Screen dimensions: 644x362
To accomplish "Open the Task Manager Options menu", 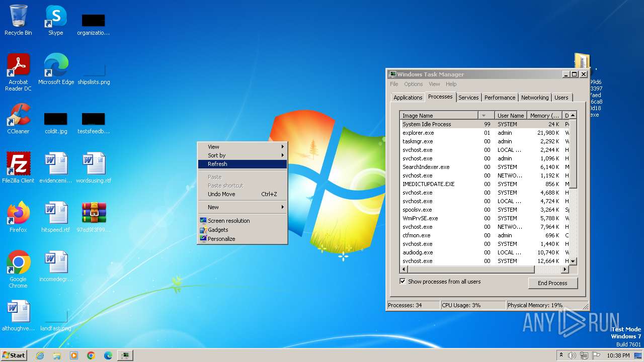I will click(414, 84).
